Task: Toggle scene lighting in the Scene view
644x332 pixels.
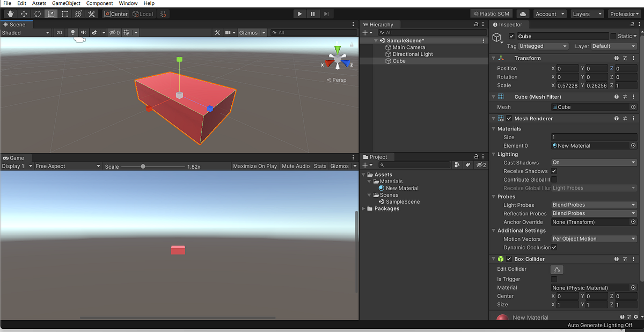Action: 72,32
